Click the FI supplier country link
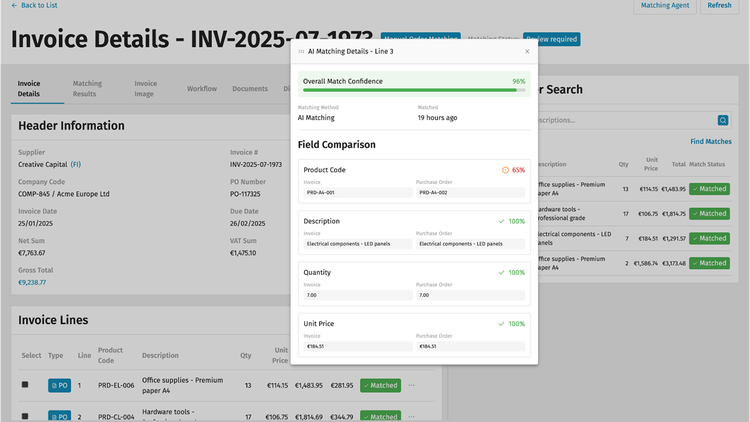Screen dimensions: 750x422 click(76, 165)
